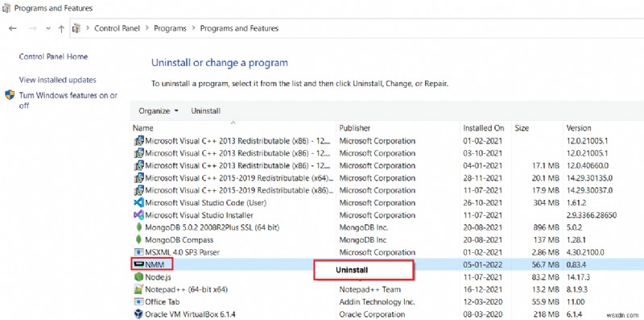The height and width of the screenshot is (320, 644).
Task: Click the Control Panel icon in address bar
Action: (76, 28)
